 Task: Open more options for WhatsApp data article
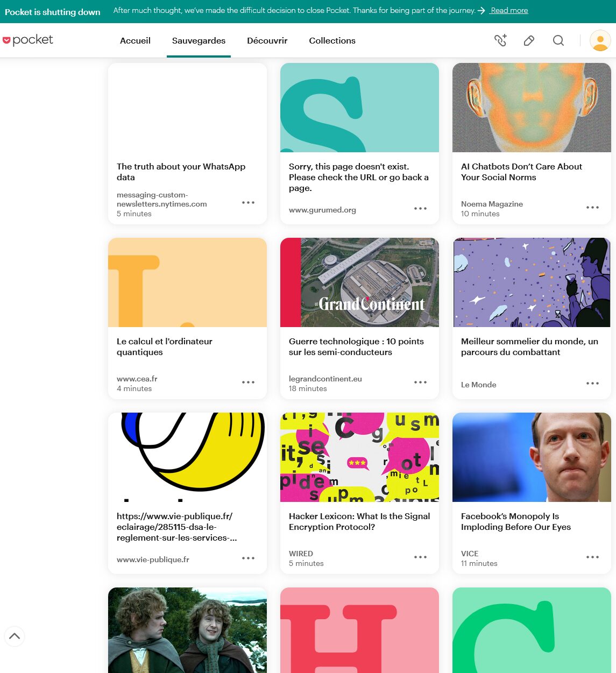(248, 203)
